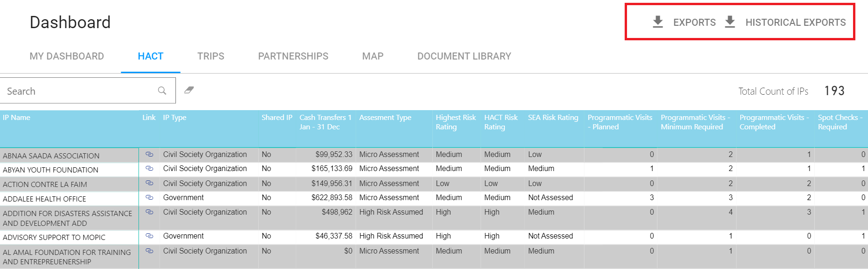Click the 193 total count value
The image size is (868, 269).
pos(834,90)
